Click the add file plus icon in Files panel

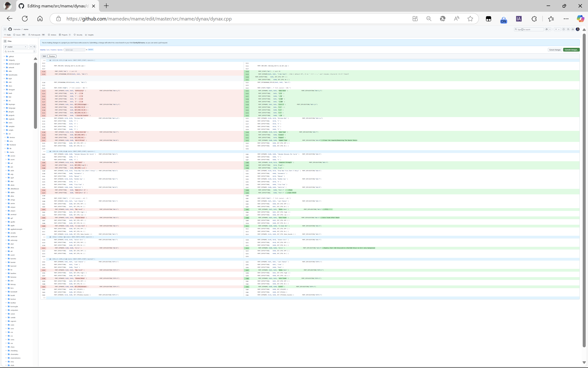(x=31, y=47)
